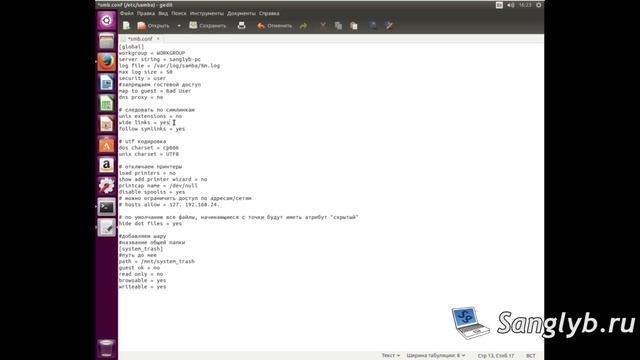Image resolution: width=640 pixels, height=360 pixels.
Task: Open the Правка menu
Action: tap(146, 13)
